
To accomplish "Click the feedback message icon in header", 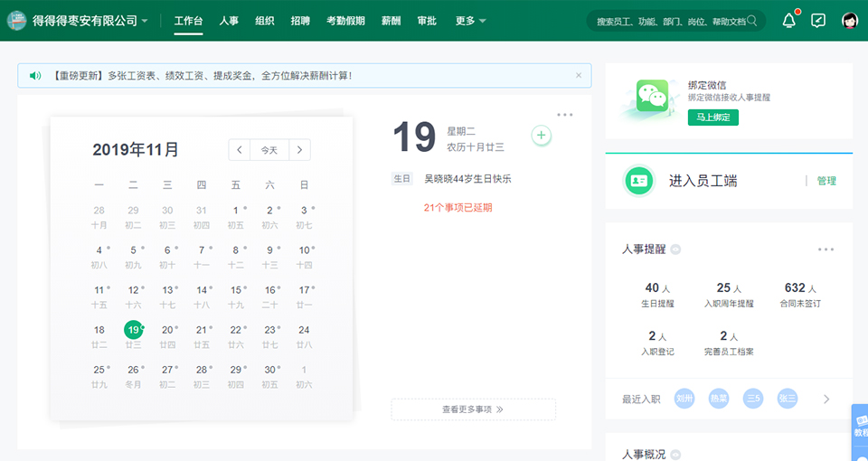I will click(x=818, y=20).
